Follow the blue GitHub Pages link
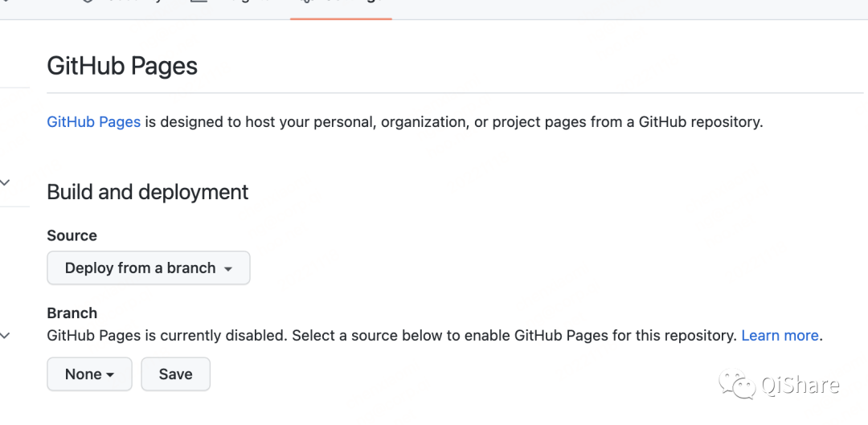Screen dimensions: 868x425 pos(94,122)
